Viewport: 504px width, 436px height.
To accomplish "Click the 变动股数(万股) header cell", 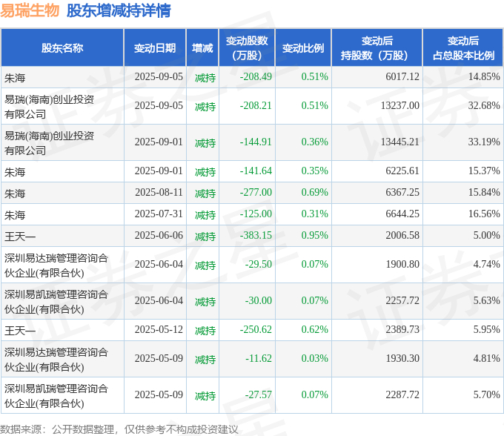I will coord(247,48).
